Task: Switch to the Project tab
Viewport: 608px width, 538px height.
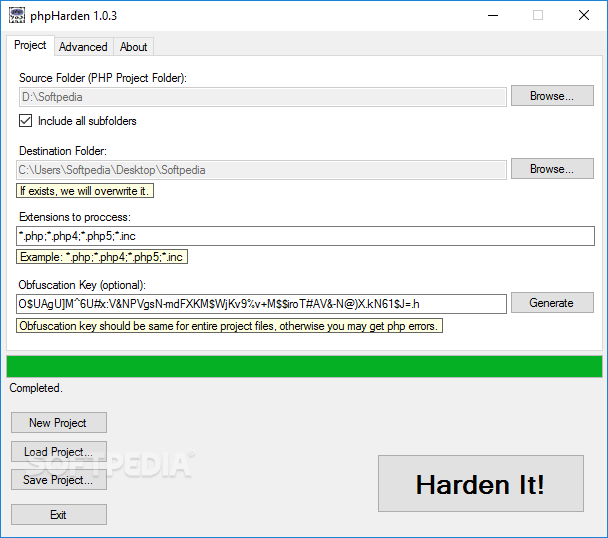Action: click(x=30, y=45)
